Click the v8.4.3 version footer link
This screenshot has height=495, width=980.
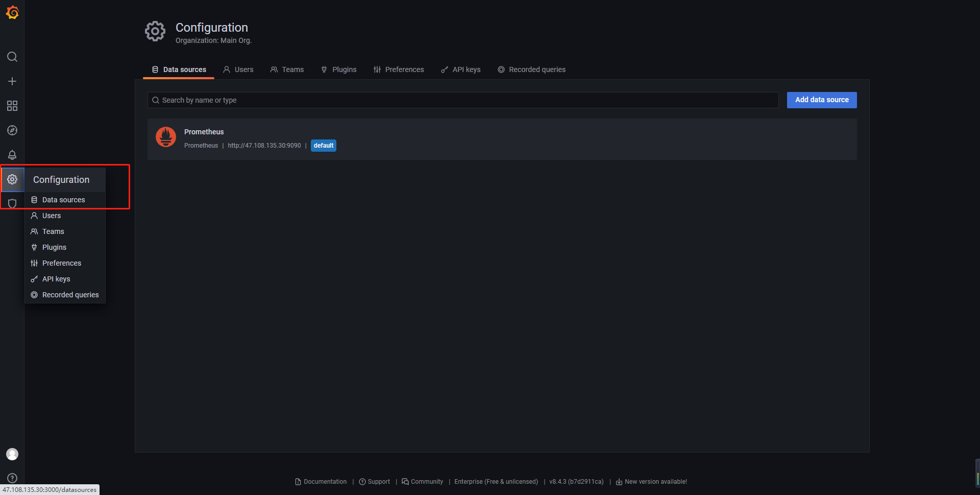coord(576,482)
